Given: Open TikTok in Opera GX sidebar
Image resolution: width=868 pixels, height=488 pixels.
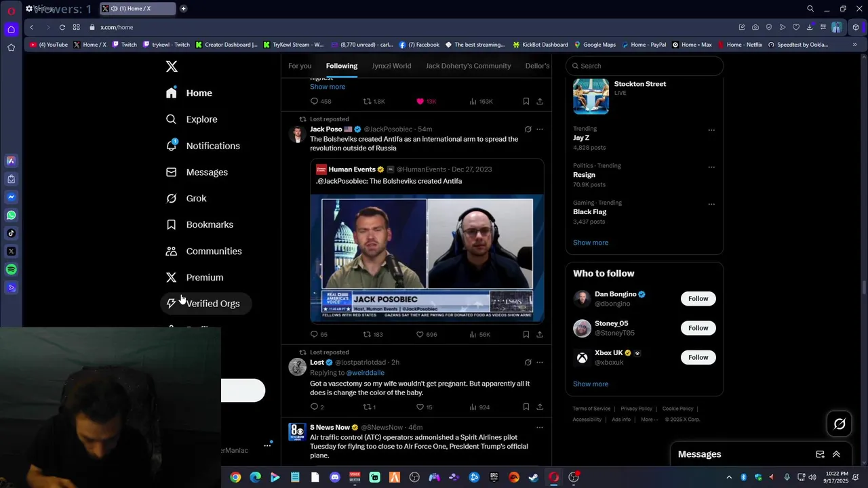Looking at the screenshot, I should pyautogui.click(x=11, y=233).
